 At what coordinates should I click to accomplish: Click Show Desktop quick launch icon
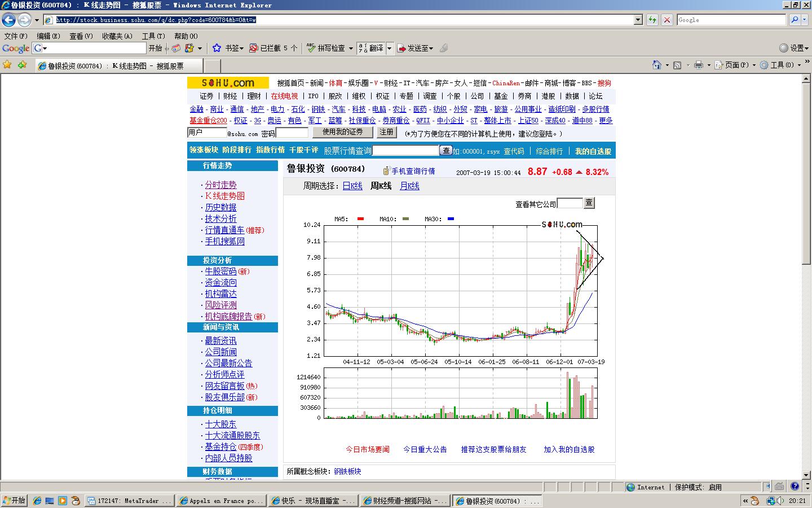50,501
